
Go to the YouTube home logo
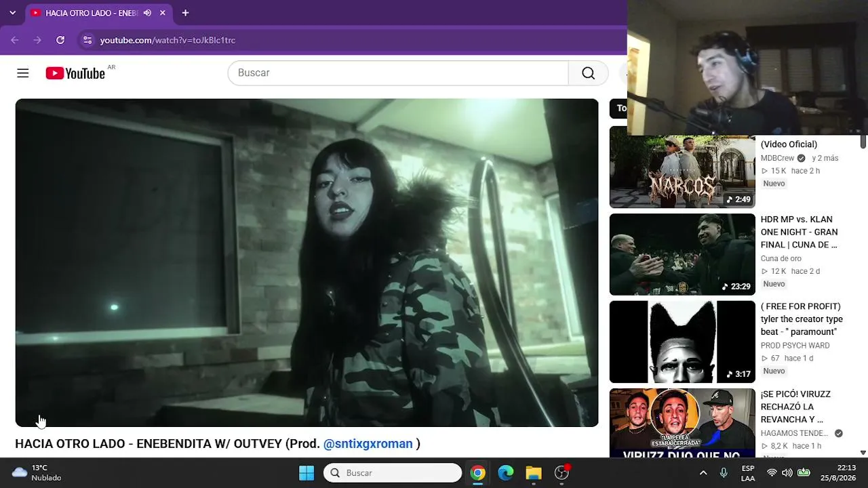tap(75, 73)
